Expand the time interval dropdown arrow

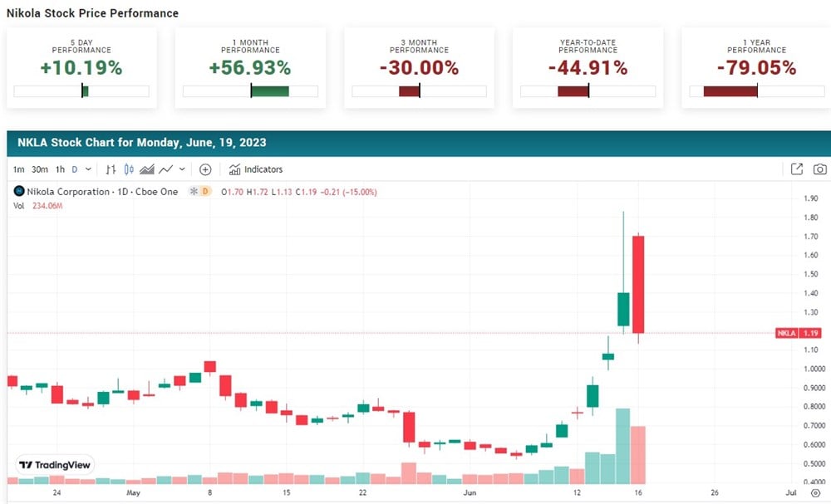coord(87,169)
